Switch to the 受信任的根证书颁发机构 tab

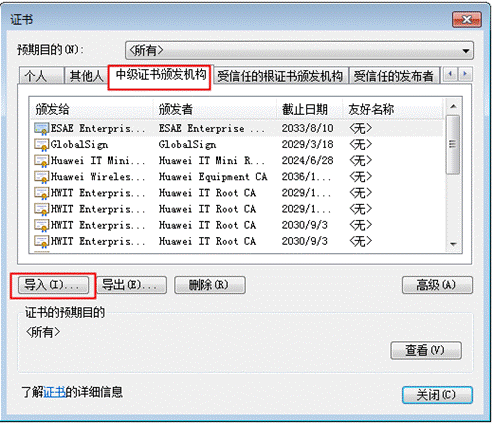(280, 76)
